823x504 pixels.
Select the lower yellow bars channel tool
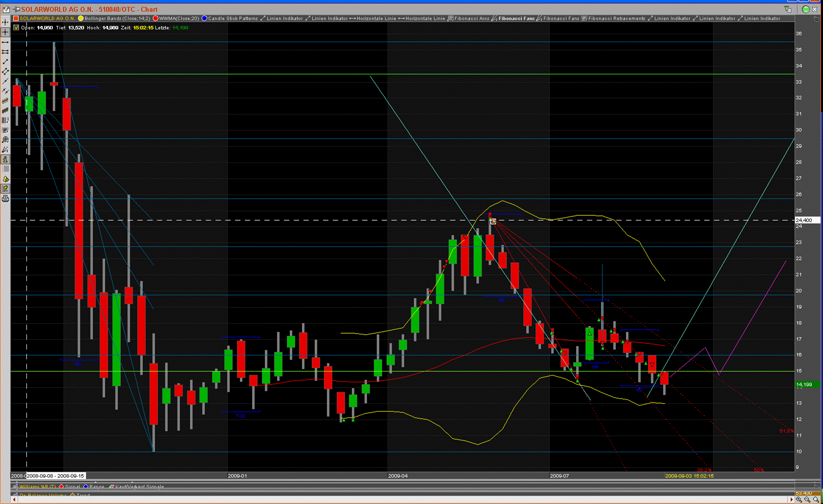point(5,110)
